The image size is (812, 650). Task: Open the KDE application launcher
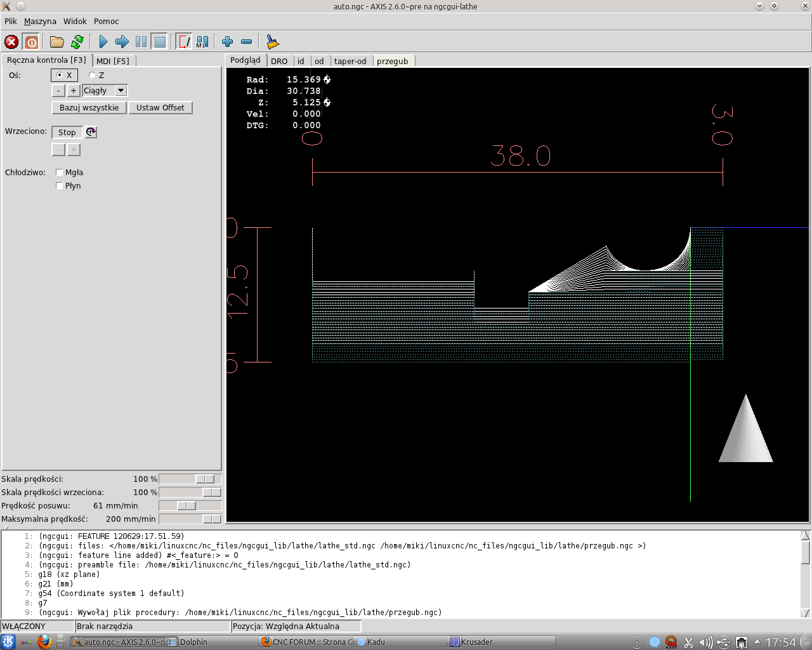(8, 642)
